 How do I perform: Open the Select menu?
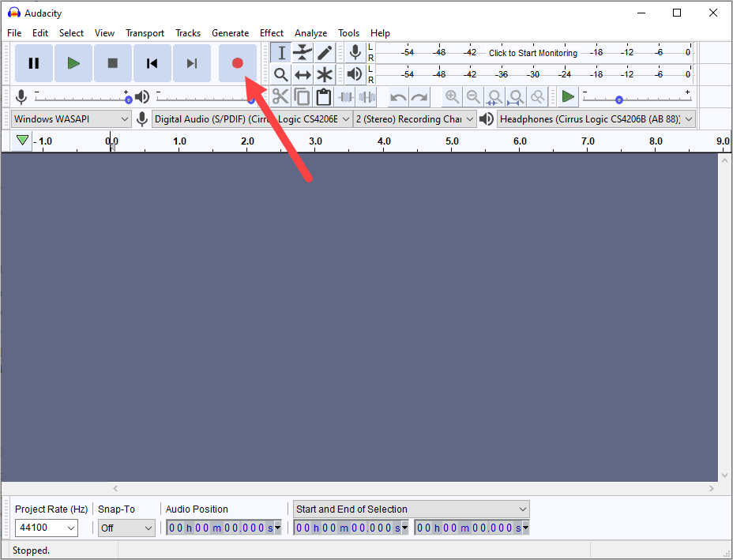71,33
